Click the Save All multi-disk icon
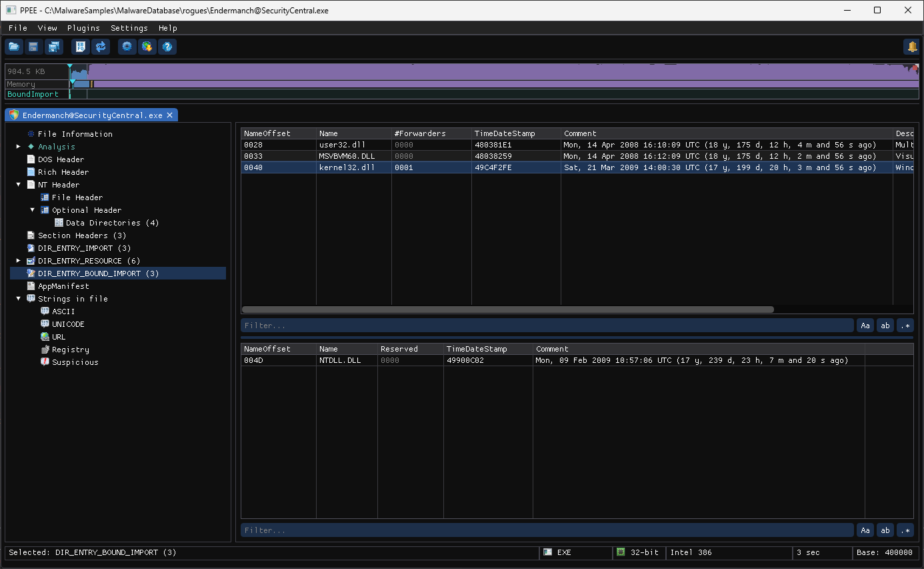 [x=53, y=47]
